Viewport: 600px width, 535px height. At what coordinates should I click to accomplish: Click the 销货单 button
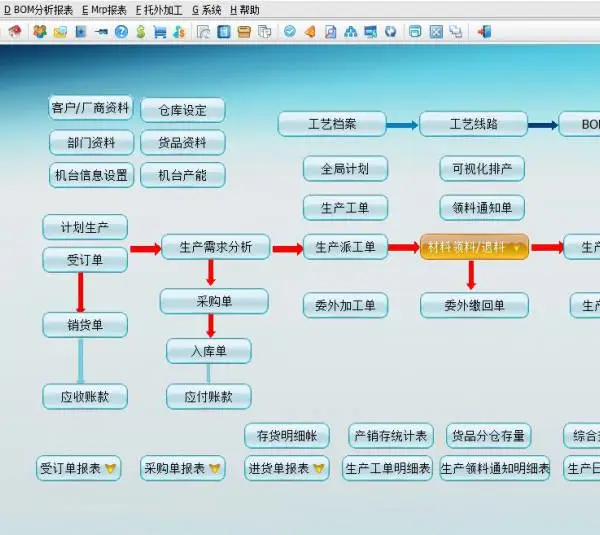pyautogui.click(x=85, y=325)
